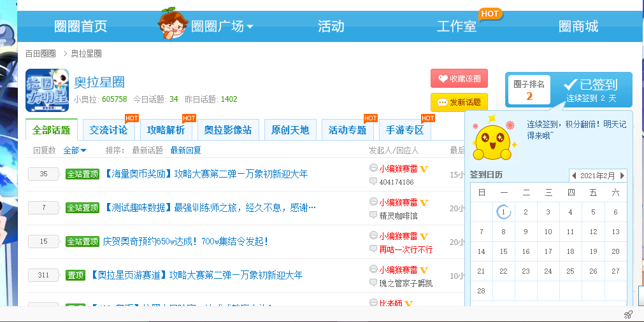Click the 奥拉星圈 circle logo thumbnail
The height and width of the screenshot is (322, 644).
[47, 90]
